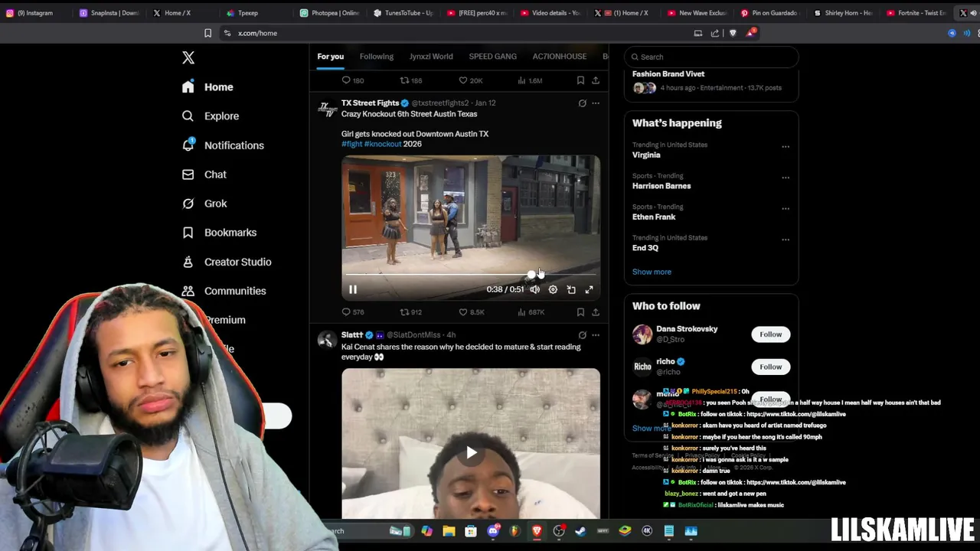
Task: Open the Chat section
Action: (204, 174)
